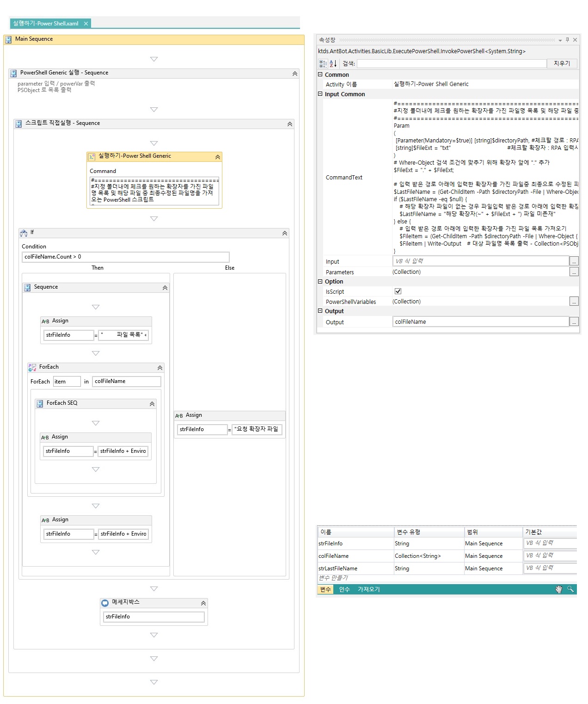Collapse the If activity block
Image resolution: width=588 pixels, height=704 pixels.
(285, 234)
